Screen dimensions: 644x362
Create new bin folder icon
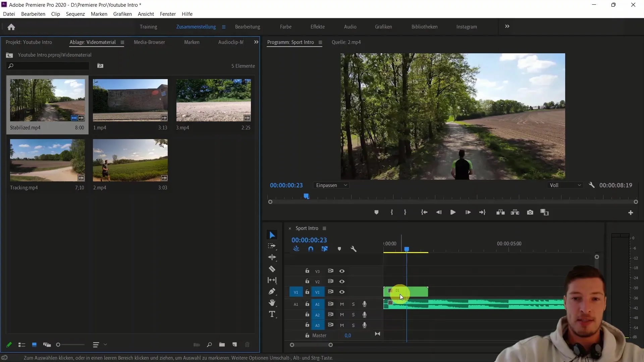222,345
